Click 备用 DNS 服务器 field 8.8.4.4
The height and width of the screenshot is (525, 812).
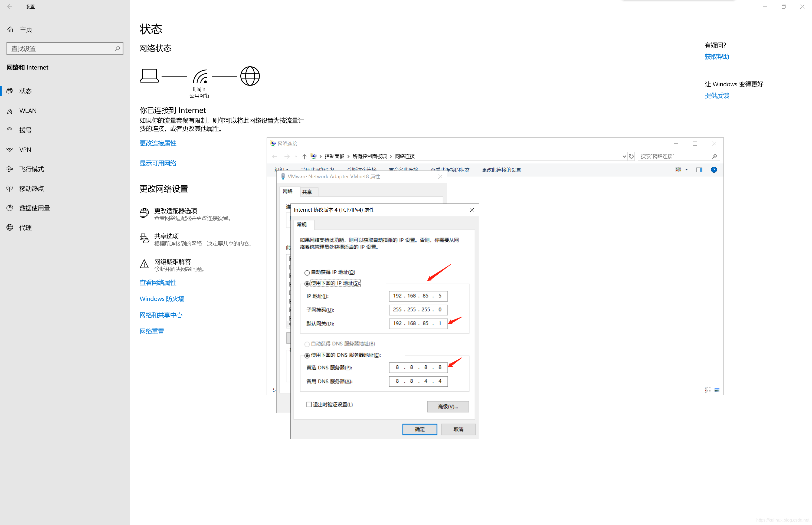[418, 381]
